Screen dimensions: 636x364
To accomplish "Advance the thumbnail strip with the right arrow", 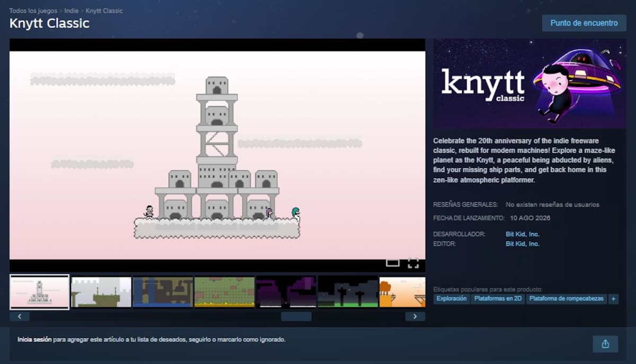I will click(415, 316).
